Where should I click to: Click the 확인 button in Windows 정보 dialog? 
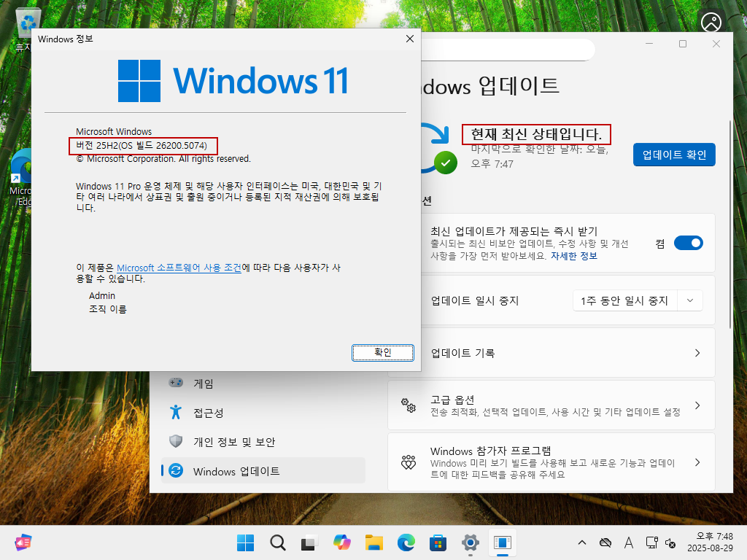(x=382, y=352)
